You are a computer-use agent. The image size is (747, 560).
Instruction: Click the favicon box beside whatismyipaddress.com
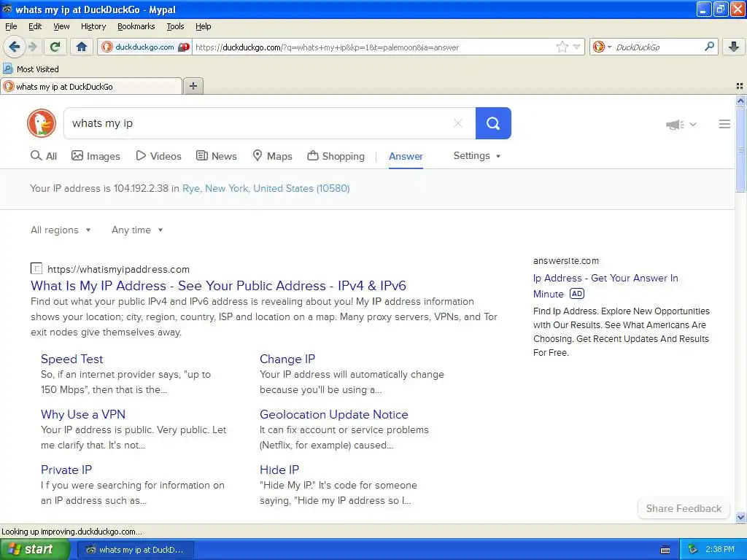pyautogui.click(x=36, y=268)
